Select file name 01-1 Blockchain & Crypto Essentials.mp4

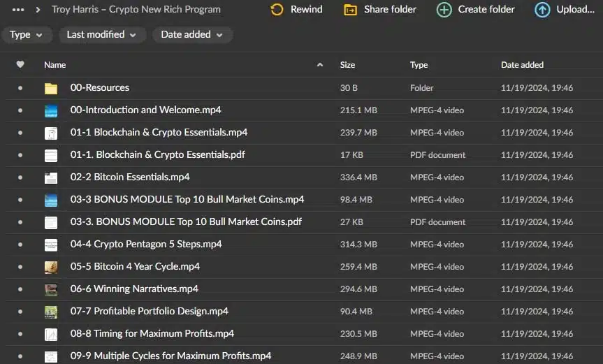pyautogui.click(x=159, y=132)
